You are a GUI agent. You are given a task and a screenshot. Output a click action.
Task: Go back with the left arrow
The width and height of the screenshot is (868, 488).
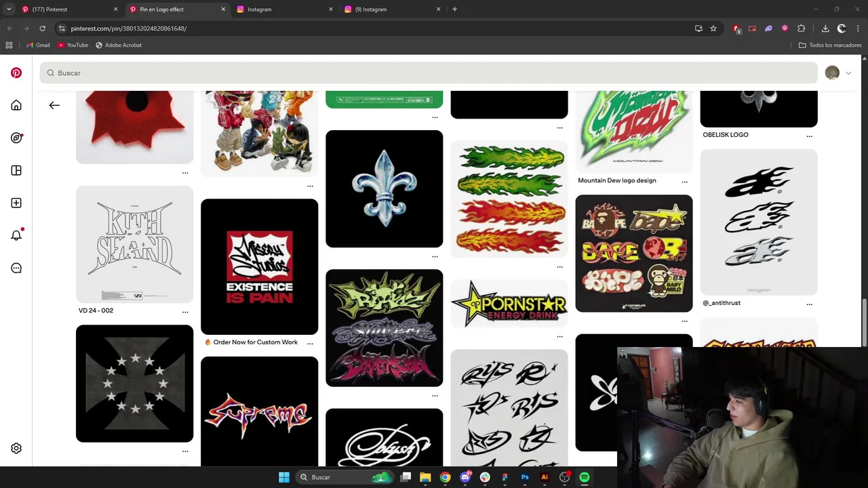pos(54,105)
